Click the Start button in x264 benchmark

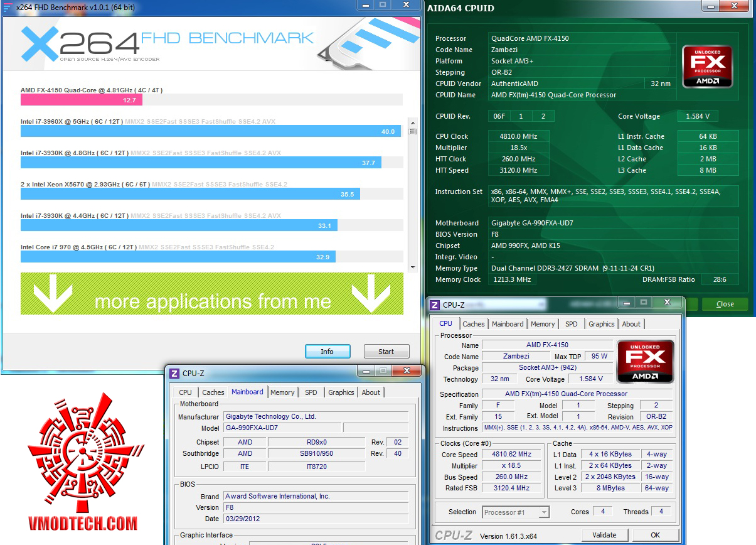coord(386,352)
